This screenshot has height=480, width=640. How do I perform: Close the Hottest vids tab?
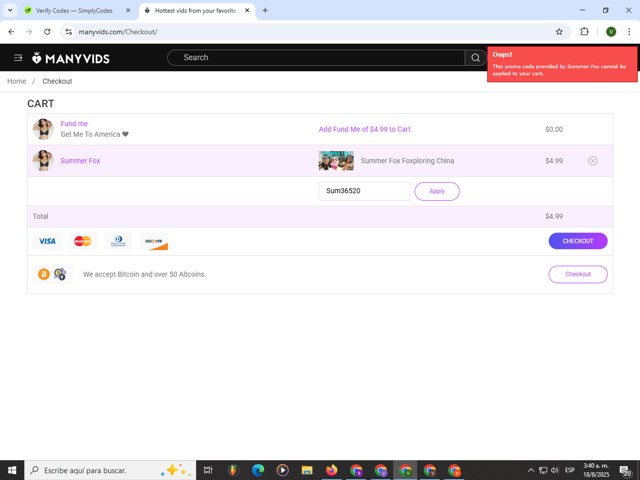(247, 11)
